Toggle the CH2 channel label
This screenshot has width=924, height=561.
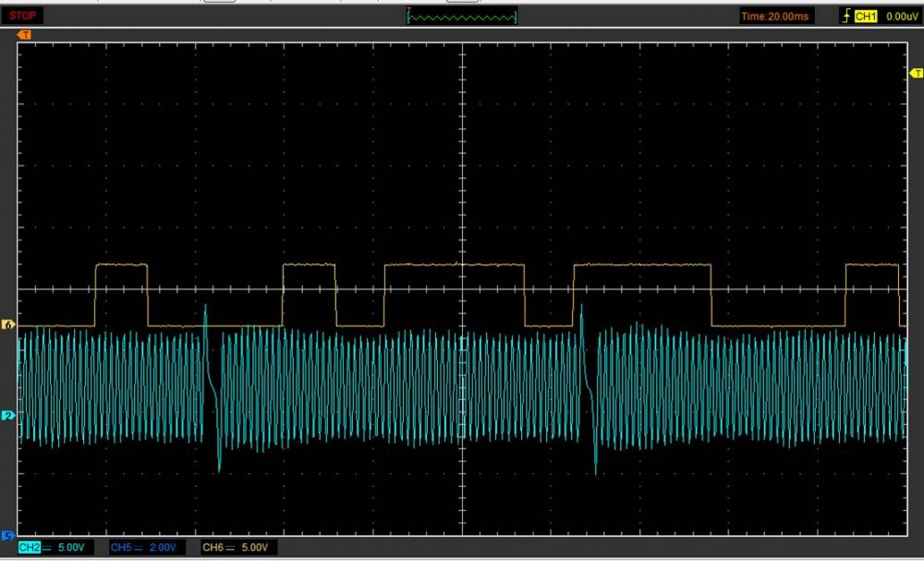29,548
